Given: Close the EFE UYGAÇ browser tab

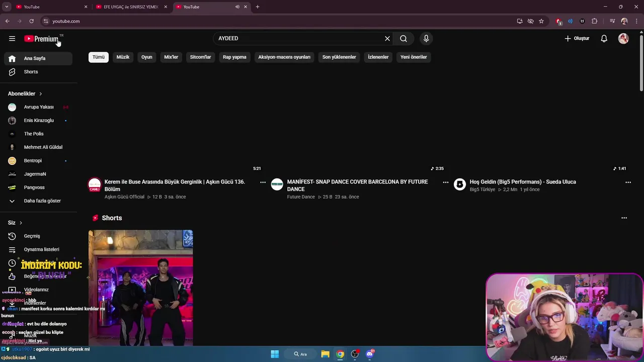Looking at the screenshot, I should point(166,7).
